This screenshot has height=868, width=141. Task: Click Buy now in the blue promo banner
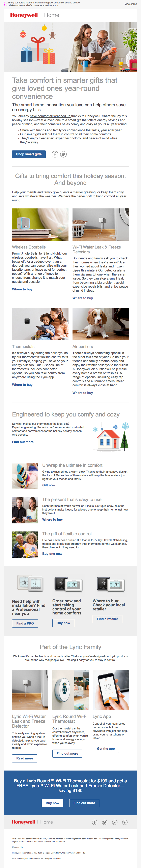click(52, 803)
